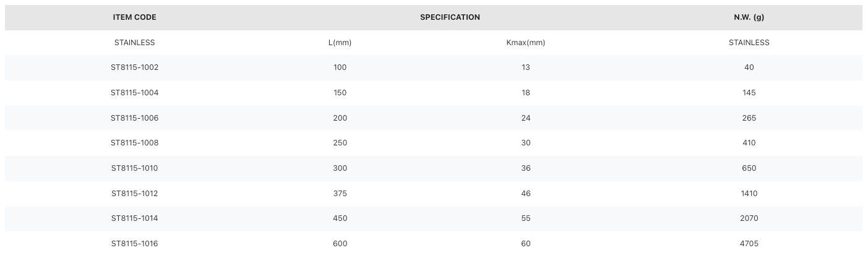This screenshot has height=266, width=868.
Task: Select item code ST8115-1002
Action: [x=134, y=67]
